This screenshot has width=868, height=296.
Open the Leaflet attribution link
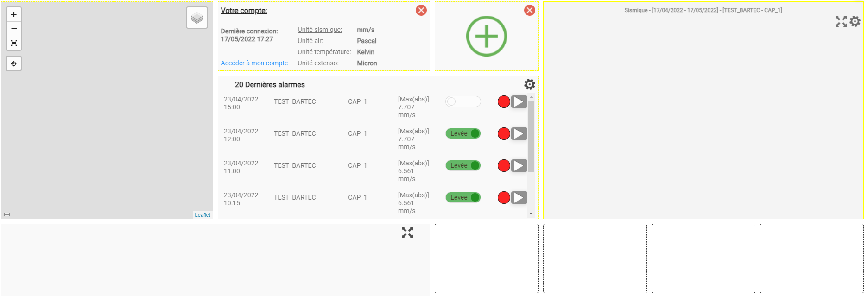click(x=202, y=215)
